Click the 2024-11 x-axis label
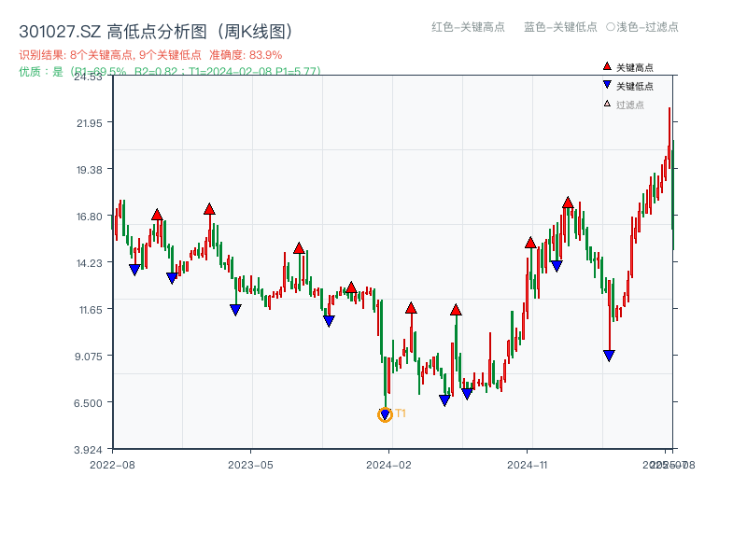 (527, 465)
